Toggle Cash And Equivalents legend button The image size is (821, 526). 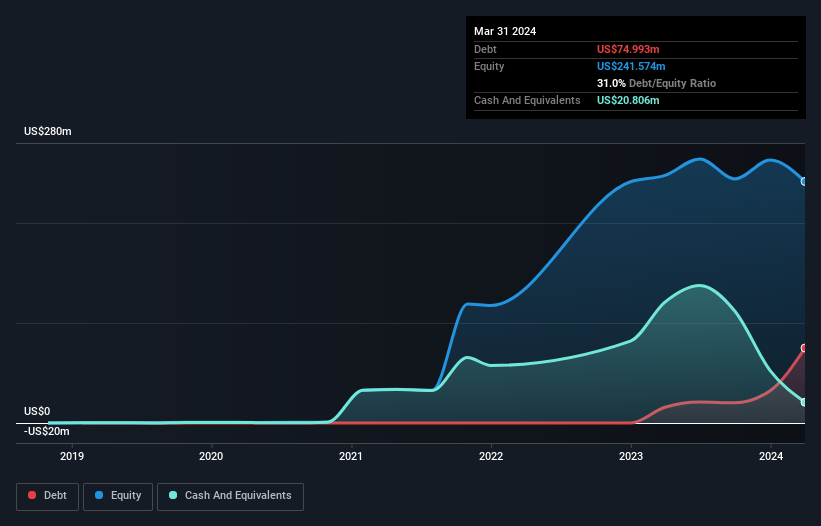pyautogui.click(x=230, y=496)
